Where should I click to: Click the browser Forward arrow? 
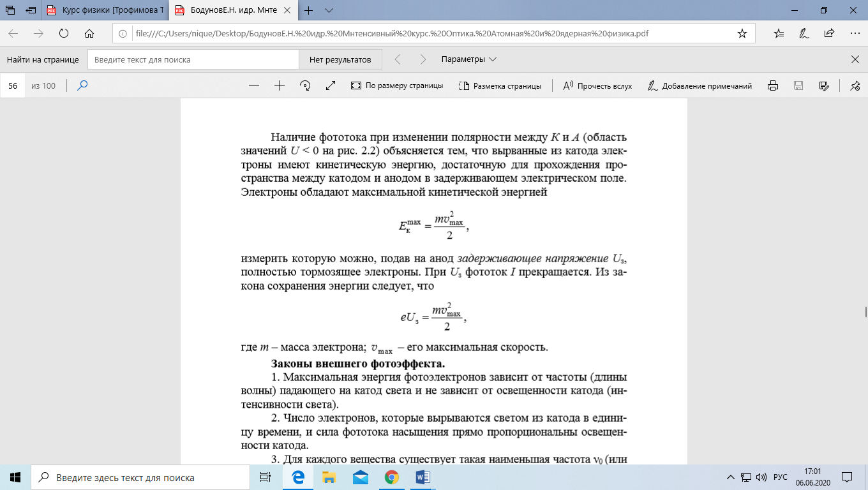click(38, 33)
